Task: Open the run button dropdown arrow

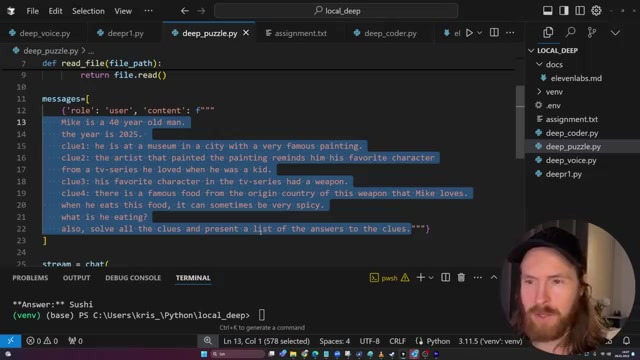Action: point(480,33)
